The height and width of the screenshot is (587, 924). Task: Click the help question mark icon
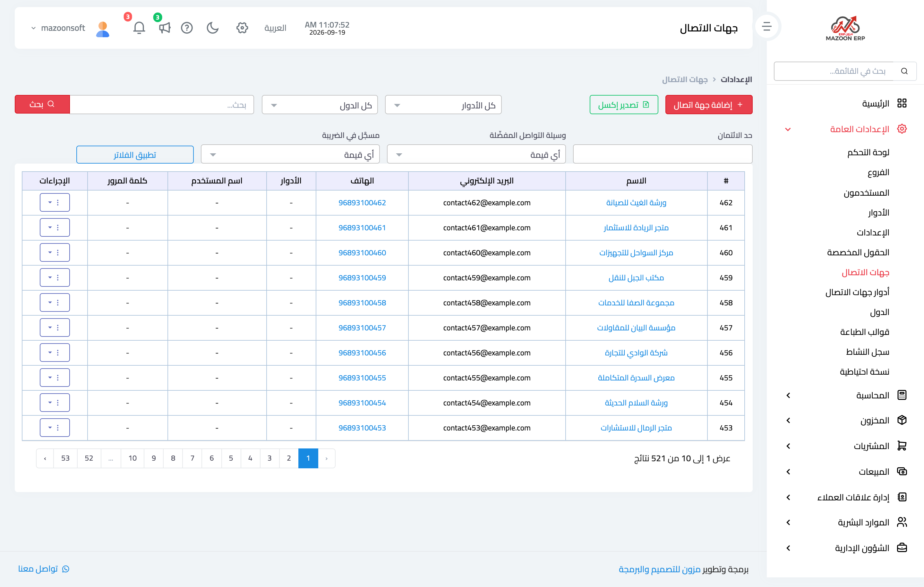click(x=187, y=28)
